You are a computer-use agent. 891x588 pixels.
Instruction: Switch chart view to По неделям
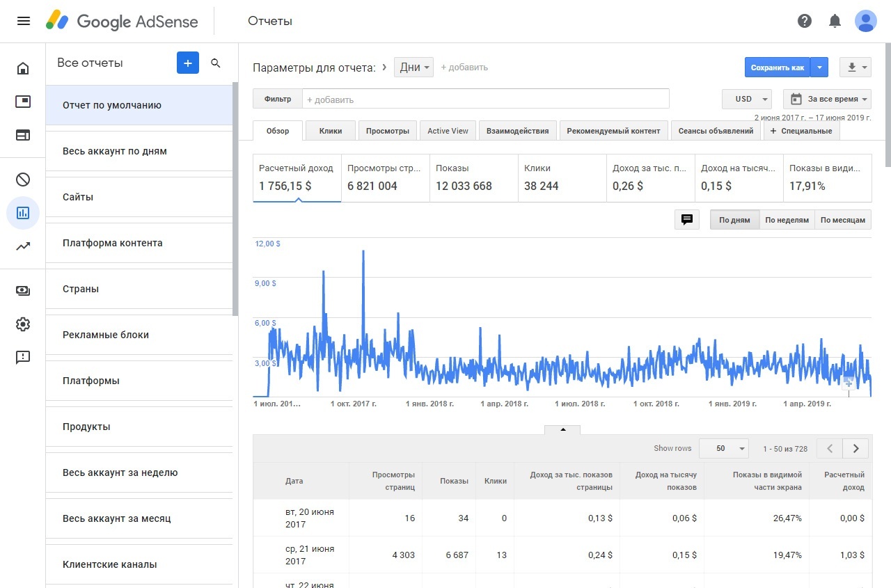point(787,220)
